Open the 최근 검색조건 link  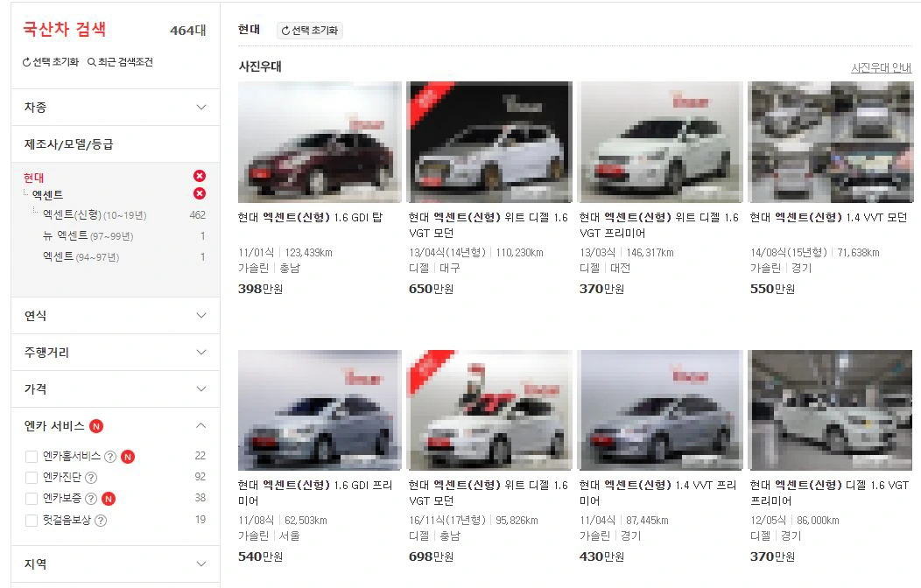coord(121,61)
